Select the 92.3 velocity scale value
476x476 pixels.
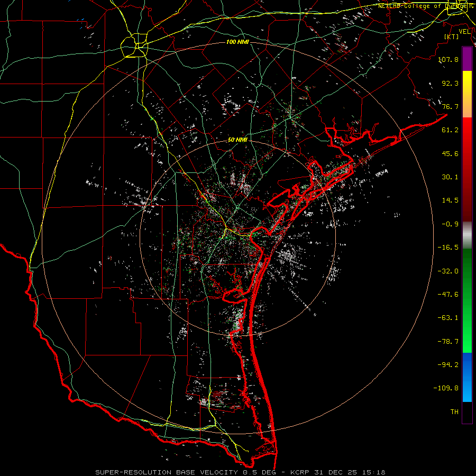(x=450, y=83)
